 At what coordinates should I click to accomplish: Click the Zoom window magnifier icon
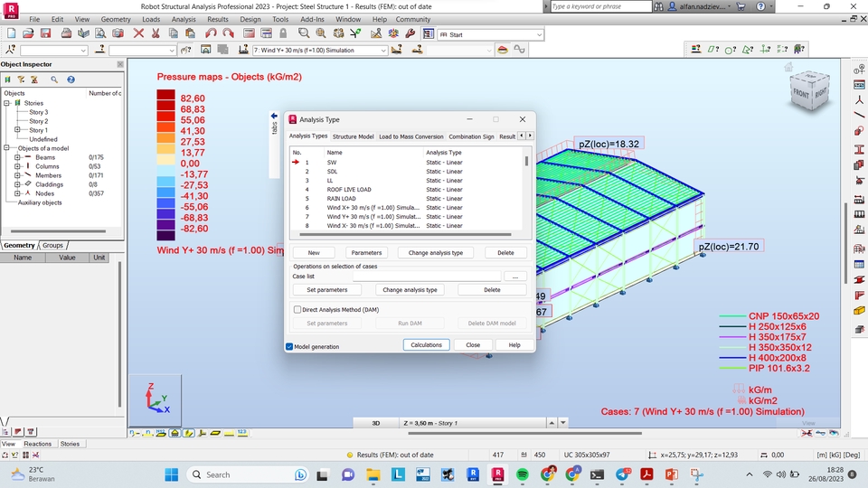tap(304, 33)
